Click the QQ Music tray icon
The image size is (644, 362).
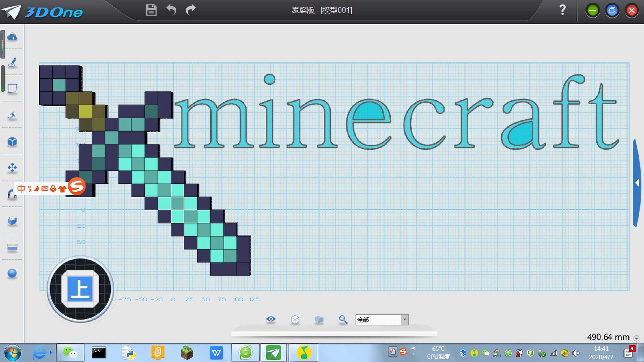(x=474, y=353)
